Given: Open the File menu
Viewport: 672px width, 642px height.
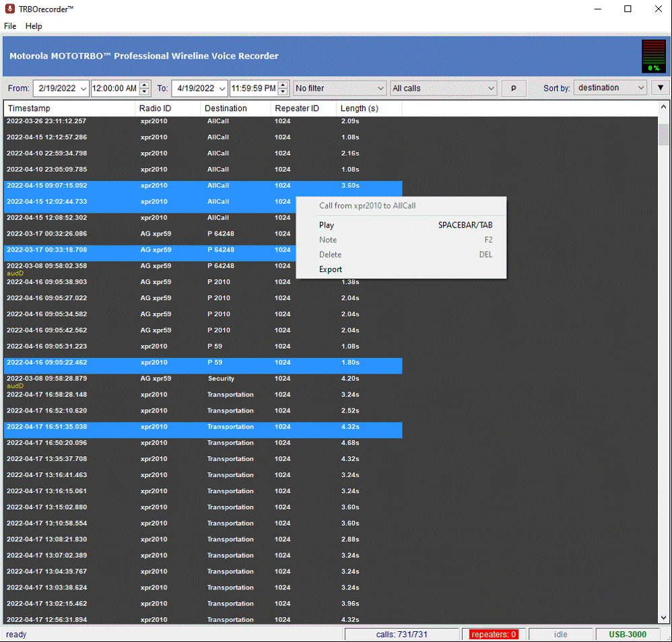Looking at the screenshot, I should pyautogui.click(x=10, y=26).
